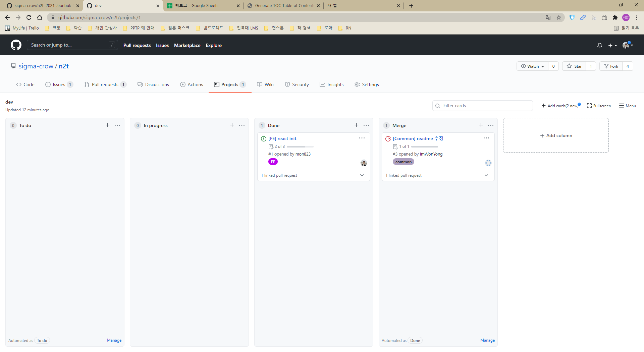This screenshot has height=352, width=644.
Task: Bookmark this page star icon
Action: coord(559,17)
